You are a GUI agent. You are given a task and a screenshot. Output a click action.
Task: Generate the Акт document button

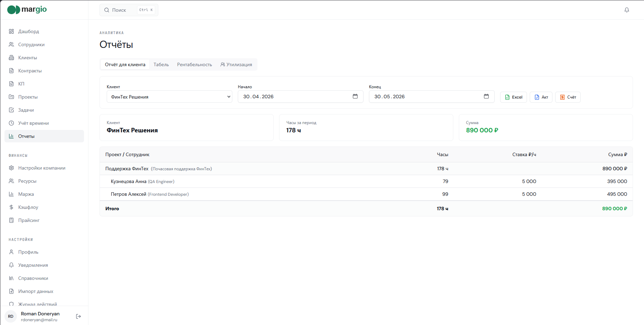click(541, 97)
